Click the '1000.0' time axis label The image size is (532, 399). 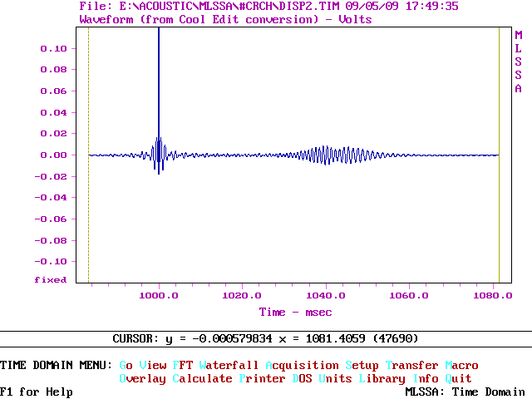[159, 296]
